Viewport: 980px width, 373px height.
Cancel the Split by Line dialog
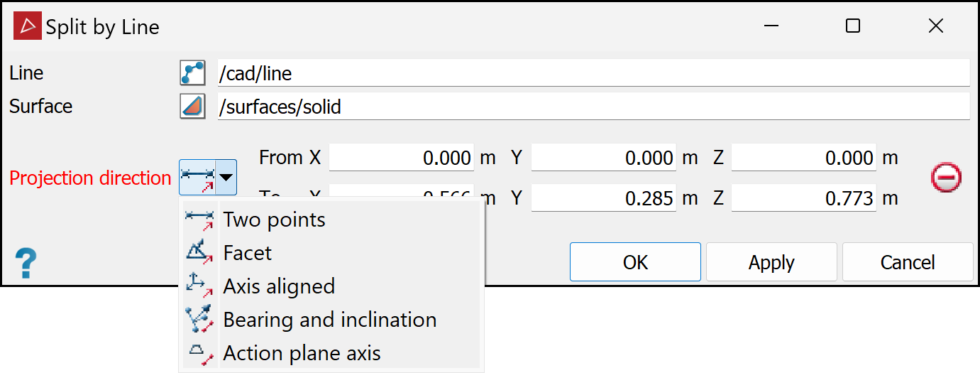point(908,262)
